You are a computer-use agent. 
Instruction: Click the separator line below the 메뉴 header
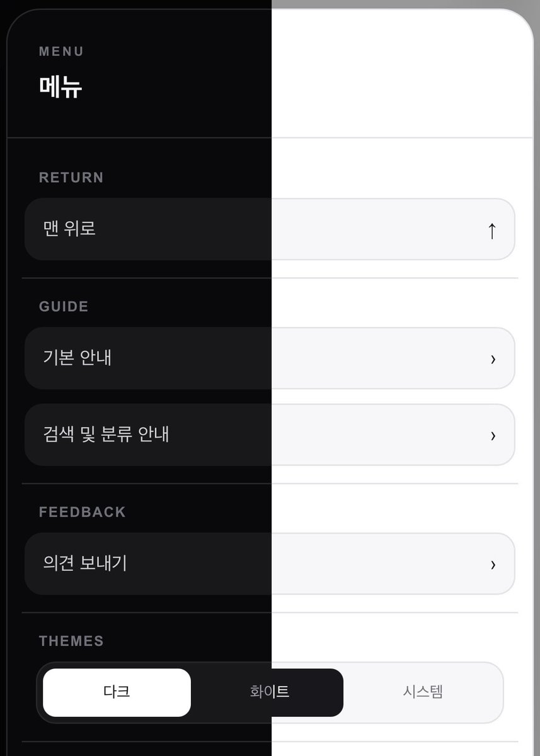pyautogui.click(x=270, y=137)
